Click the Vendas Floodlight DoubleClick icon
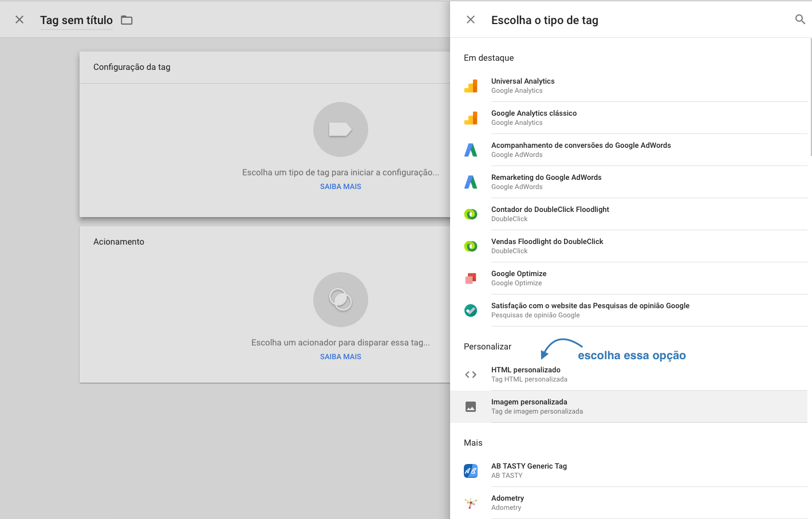Screen dimensions: 812x519 click(x=471, y=246)
